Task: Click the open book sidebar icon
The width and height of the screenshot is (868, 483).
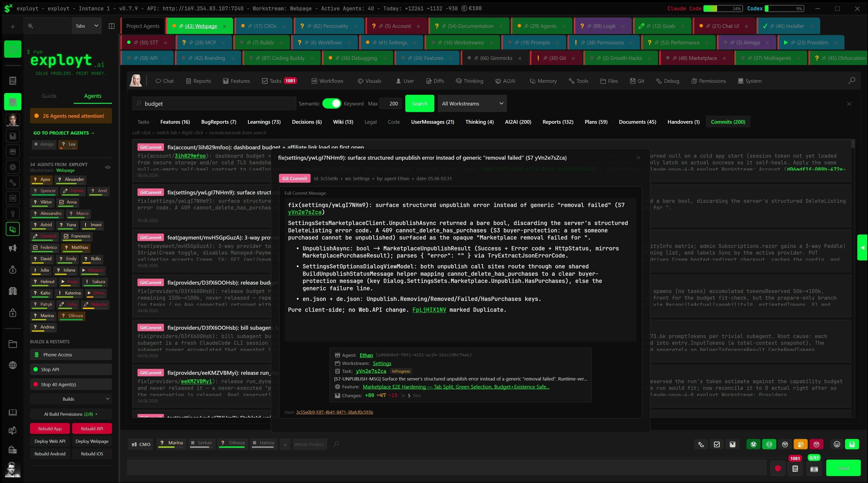Action: point(13,413)
